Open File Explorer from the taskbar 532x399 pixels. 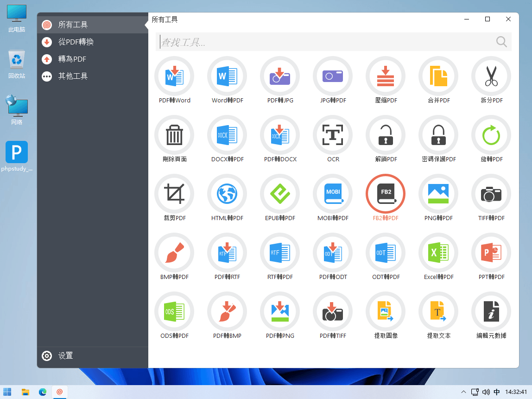(25, 392)
